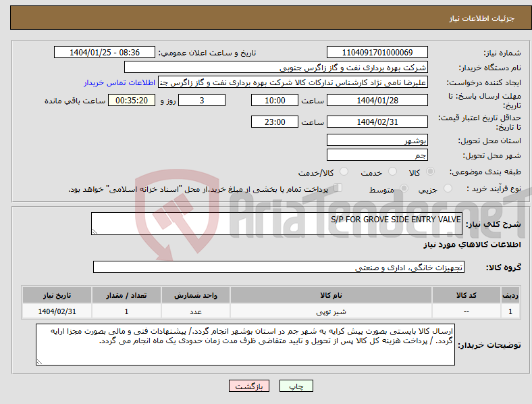This screenshot has width=532, height=404.
Task: Click the announcement date field 1404/01/25 - 08:36
Action: (x=105, y=53)
